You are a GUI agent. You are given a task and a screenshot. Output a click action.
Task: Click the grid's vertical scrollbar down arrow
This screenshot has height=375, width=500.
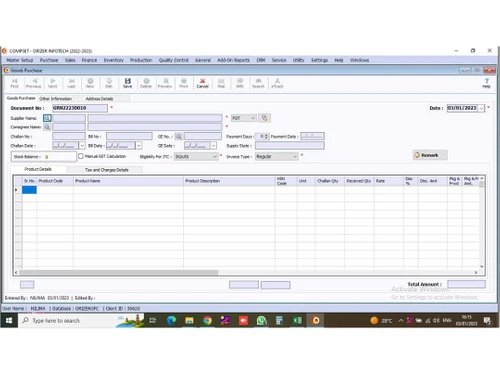482,266
